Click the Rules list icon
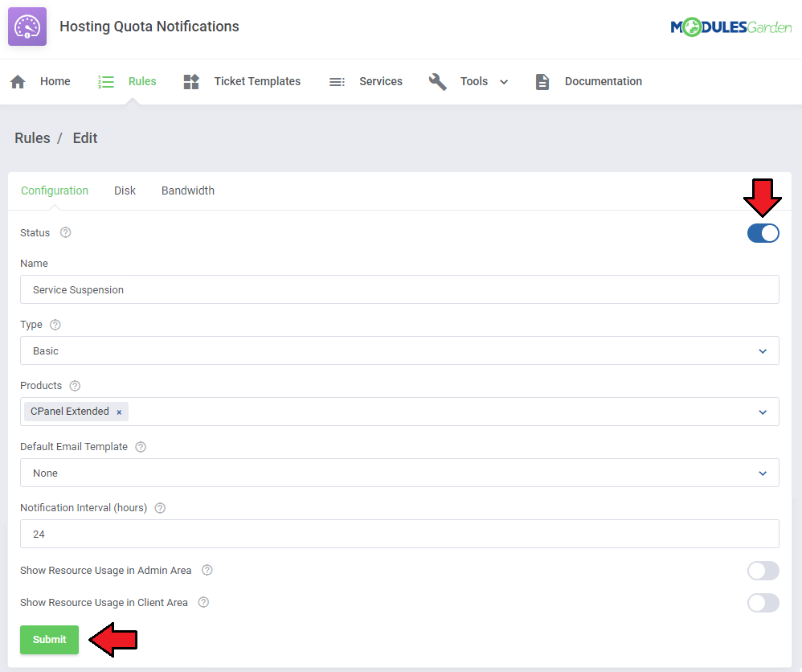 (106, 81)
